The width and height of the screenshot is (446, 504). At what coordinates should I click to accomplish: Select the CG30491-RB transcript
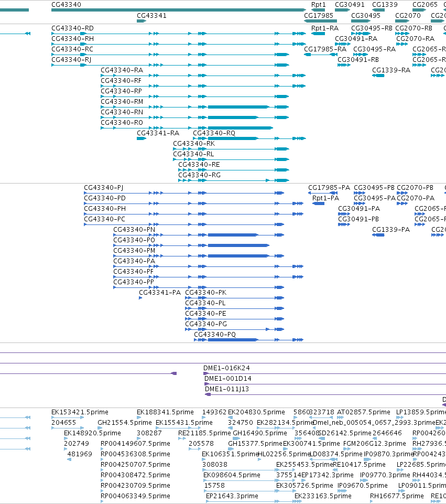[x=358, y=60]
